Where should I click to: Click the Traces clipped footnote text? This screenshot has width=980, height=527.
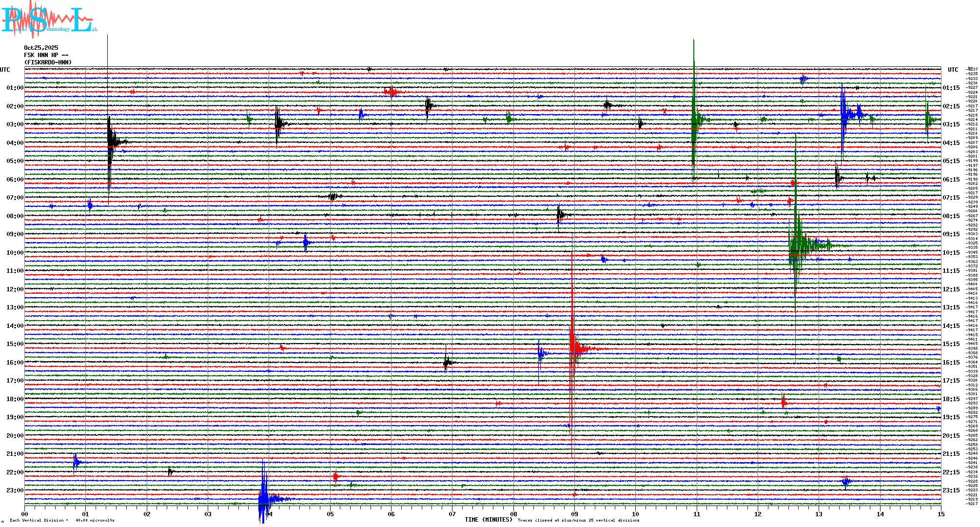pyautogui.click(x=578, y=520)
